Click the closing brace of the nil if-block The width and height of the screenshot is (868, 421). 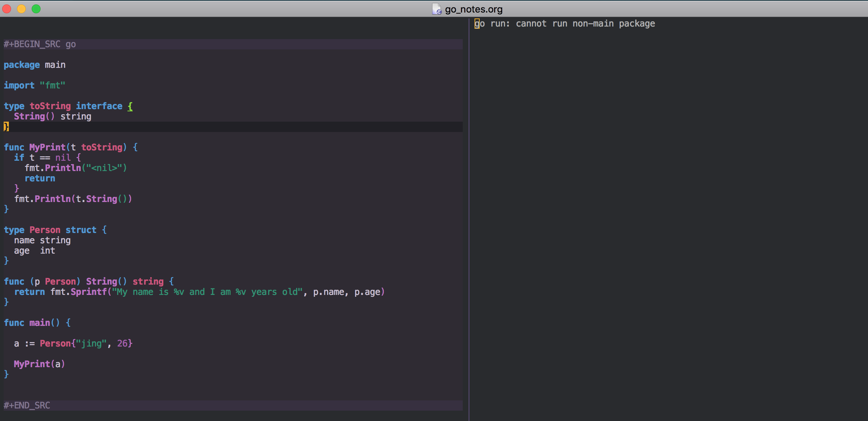(x=17, y=189)
